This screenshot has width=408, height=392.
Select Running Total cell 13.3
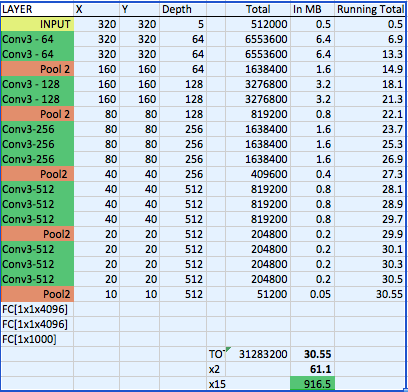[370, 54]
